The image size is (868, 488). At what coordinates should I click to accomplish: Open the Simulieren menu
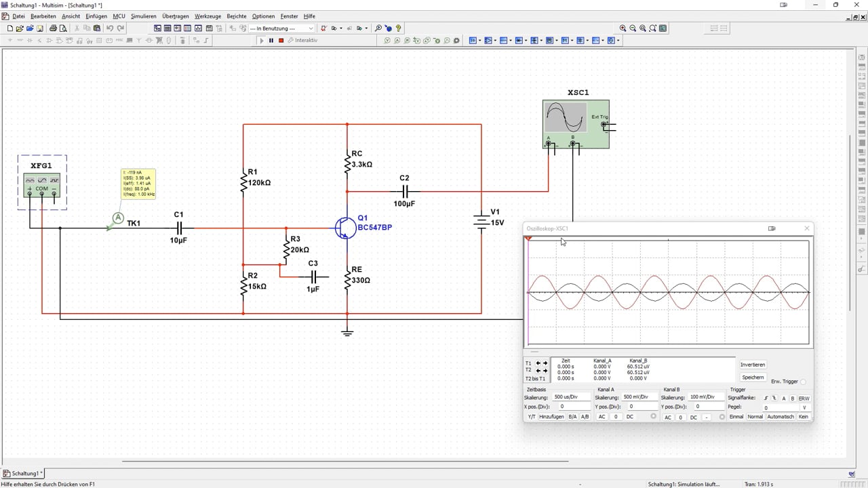(x=143, y=16)
